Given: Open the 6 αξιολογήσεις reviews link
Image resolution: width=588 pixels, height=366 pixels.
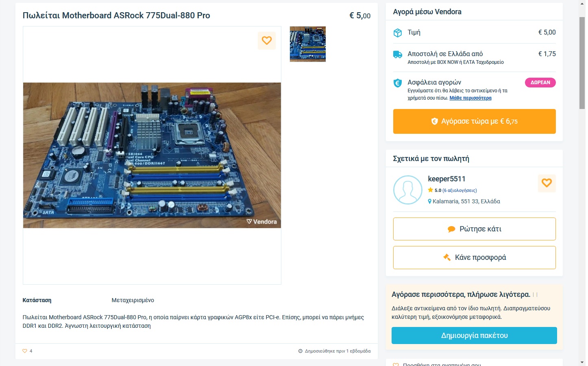Looking at the screenshot, I should [460, 190].
